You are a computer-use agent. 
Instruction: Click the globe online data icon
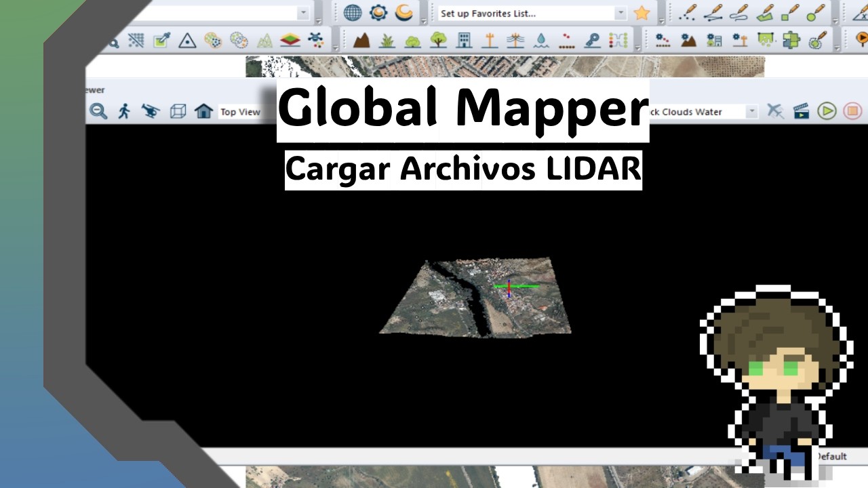click(353, 12)
